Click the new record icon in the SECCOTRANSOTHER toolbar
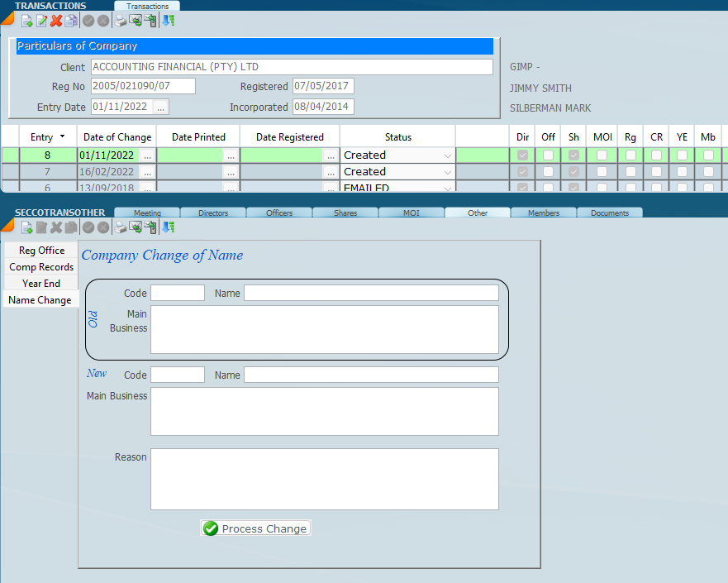This screenshot has width=728, height=583. pyautogui.click(x=26, y=227)
